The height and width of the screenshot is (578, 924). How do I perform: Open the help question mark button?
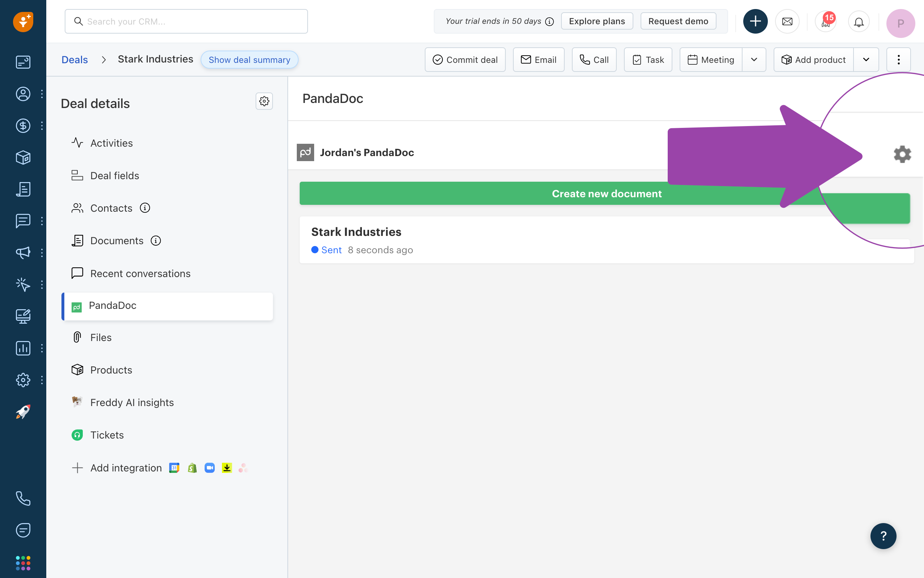coord(883,536)
